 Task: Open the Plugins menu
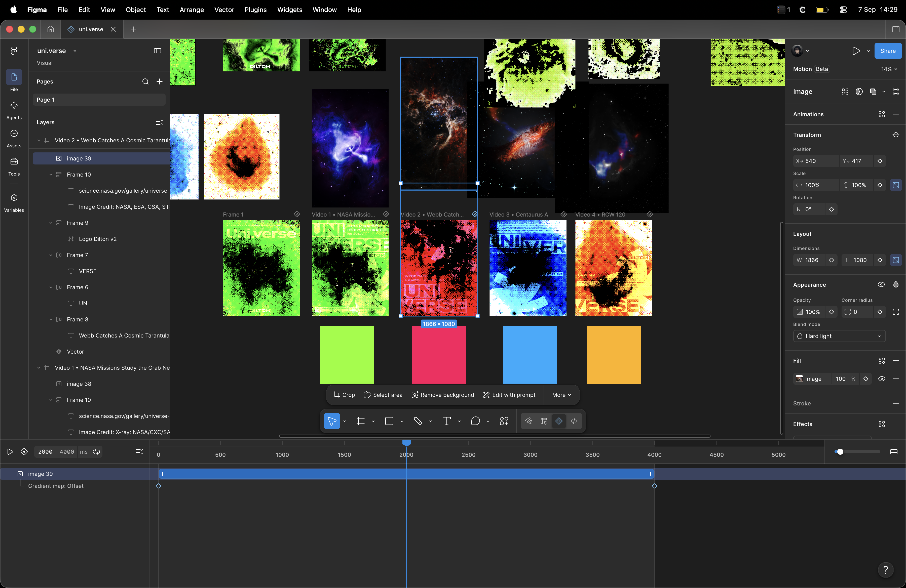(x=255, y=10)
